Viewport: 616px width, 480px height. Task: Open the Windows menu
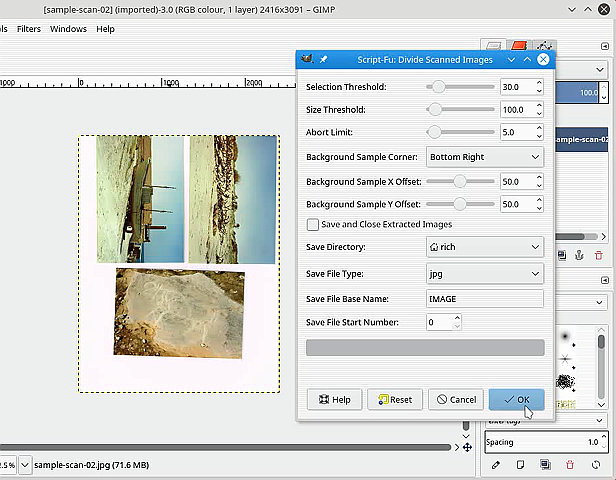tap(68, 29)
